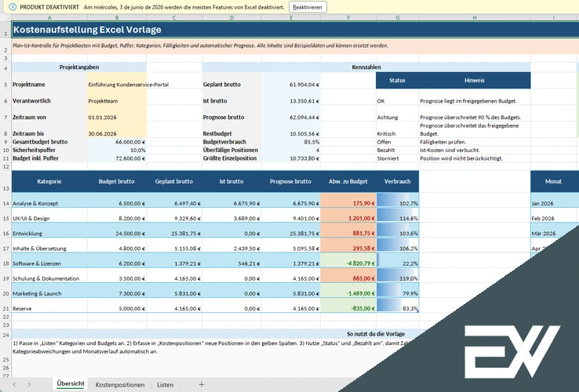The width and height of the screenshot is (579, 392).
Task: Open the Listen sheet tab
Action: point(165,385)
